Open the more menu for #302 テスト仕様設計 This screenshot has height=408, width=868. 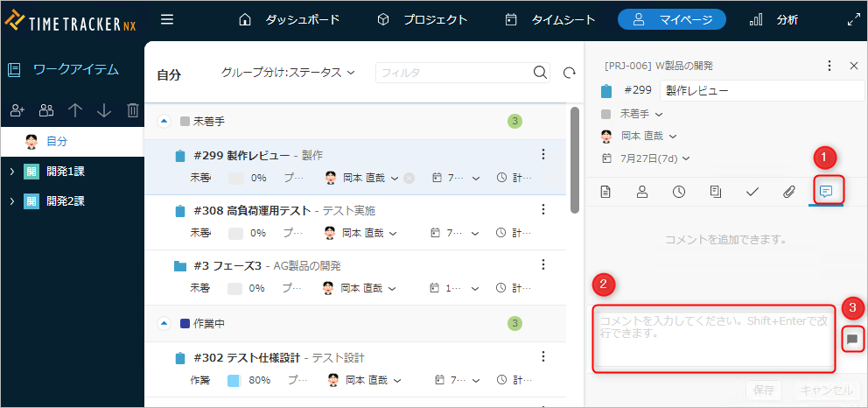[x=543, y=355]
